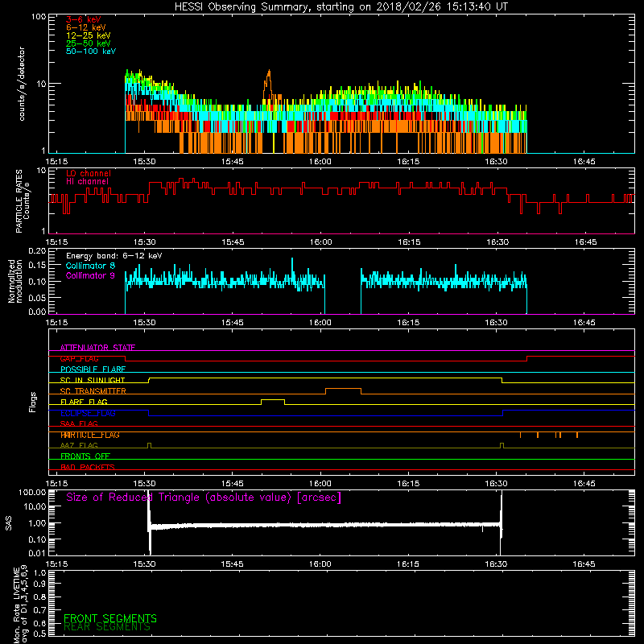
Task: Click the raised FLARE_FLAG step segment
Action: pos(273,399)
